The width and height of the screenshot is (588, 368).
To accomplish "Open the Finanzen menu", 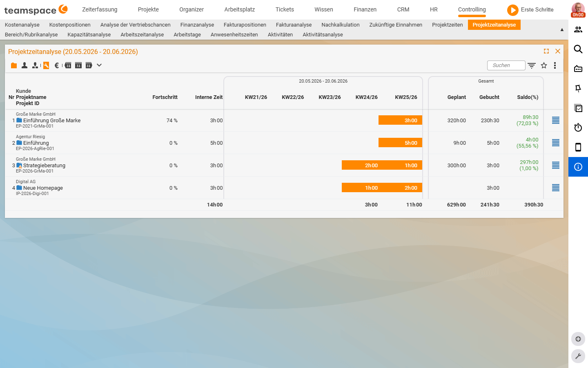I will coord(365,9).
